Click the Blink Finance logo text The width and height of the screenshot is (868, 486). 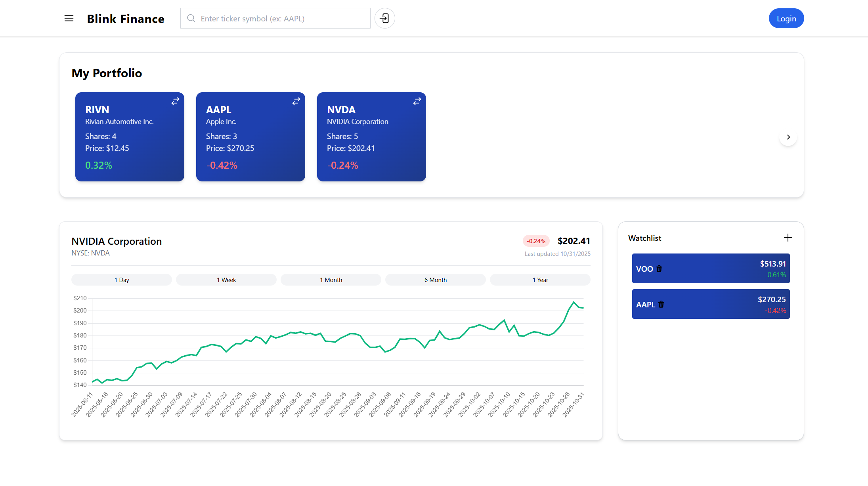click(126, 18)
